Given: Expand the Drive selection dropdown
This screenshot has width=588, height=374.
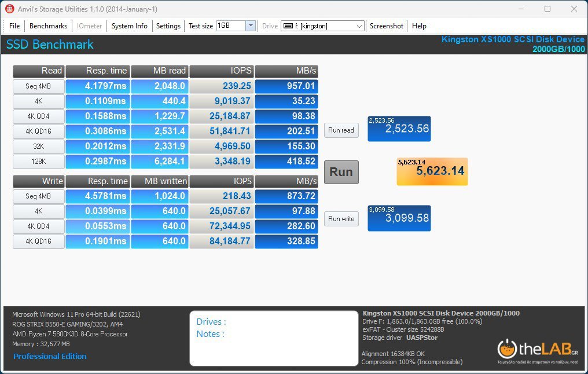Looking at the screenshot, I should coord(359,26).
